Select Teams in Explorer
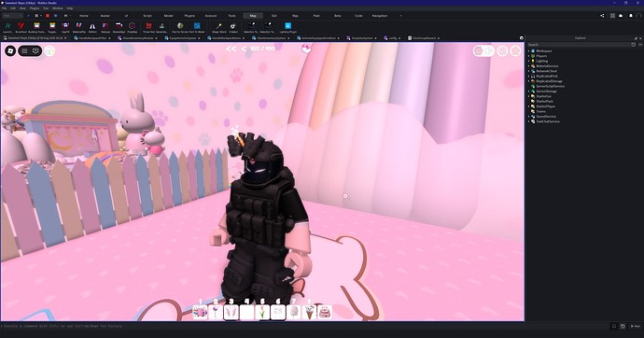This screenshot has width=644, height=338. coord(540,111)
